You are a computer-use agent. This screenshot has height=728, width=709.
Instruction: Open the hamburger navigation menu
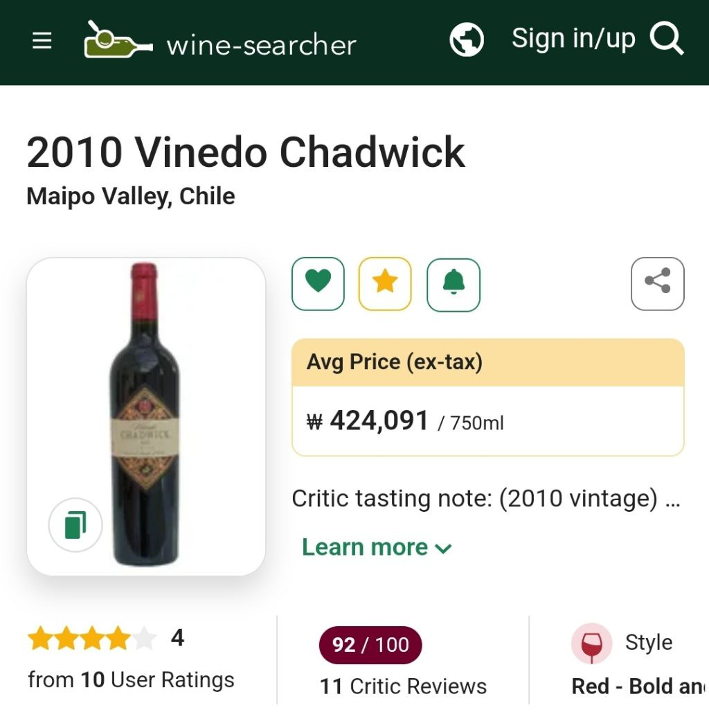point(42,42)
